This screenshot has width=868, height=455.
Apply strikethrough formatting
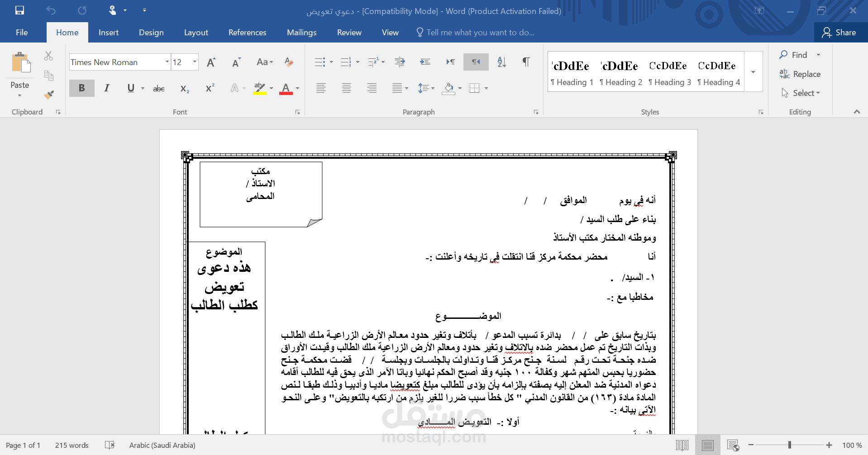point(159,89)
